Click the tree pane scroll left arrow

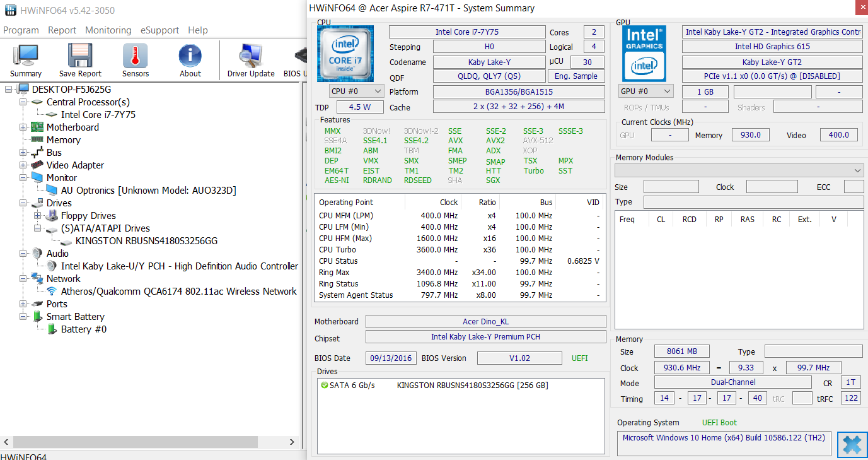[x=6, y=442]
